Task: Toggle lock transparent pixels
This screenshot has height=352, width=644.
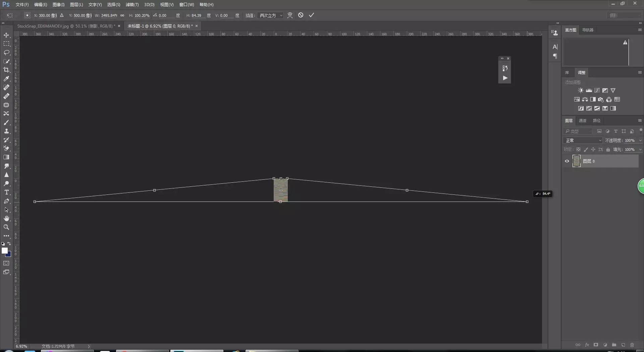Action: click(578, 149)
